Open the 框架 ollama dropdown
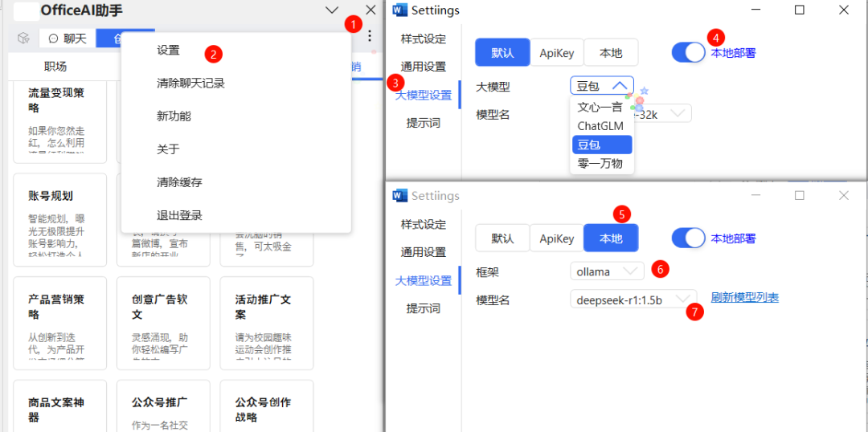Viewport: 868px width, 432px height. tap(607, 271)
